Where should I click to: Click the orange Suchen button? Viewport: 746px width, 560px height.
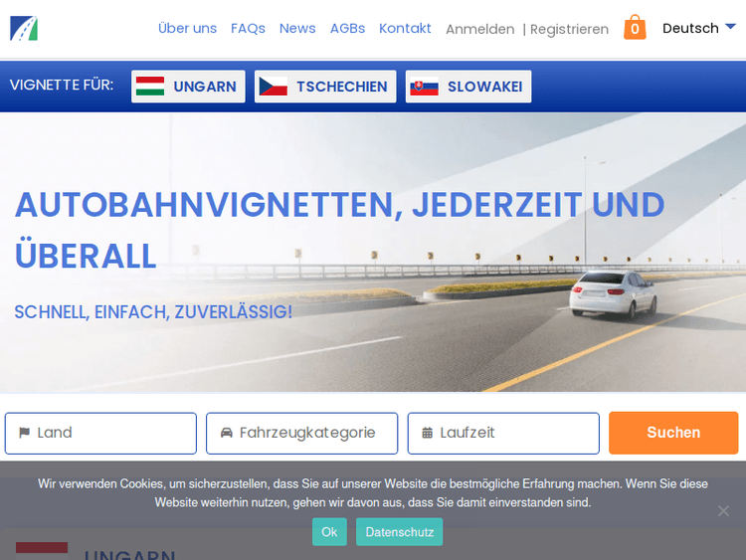coord(673,433)
